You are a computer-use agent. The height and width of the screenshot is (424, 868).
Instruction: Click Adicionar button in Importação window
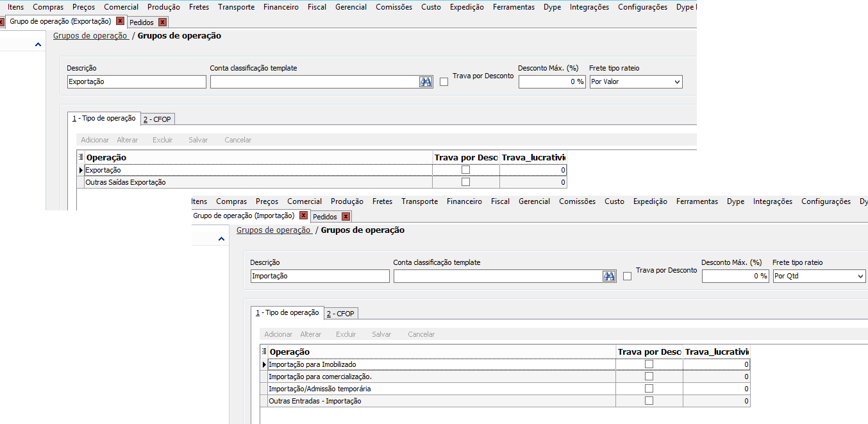click(278, 334)
